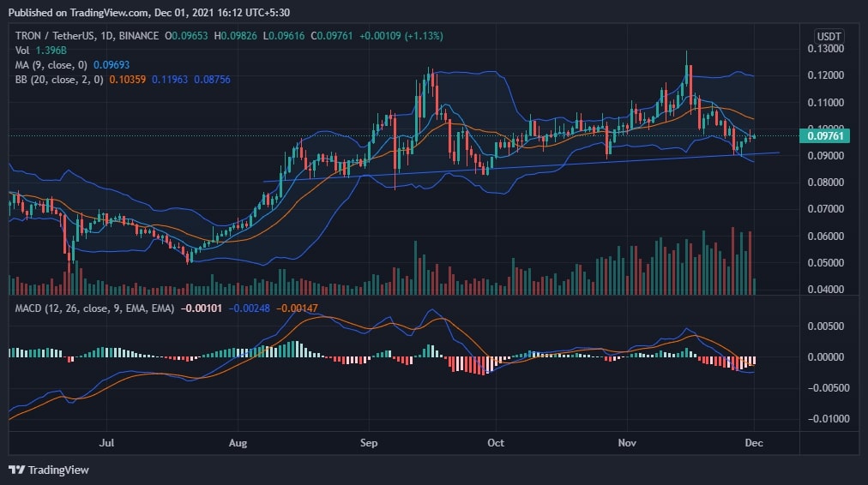Click the TradingView logo at bottom left

coord(49,470)
